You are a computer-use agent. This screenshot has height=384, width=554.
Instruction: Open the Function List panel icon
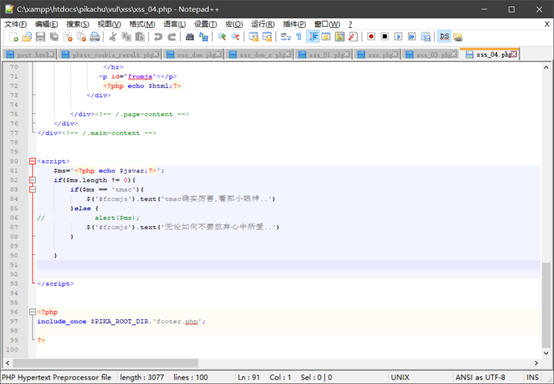click(x=353, y=37)
